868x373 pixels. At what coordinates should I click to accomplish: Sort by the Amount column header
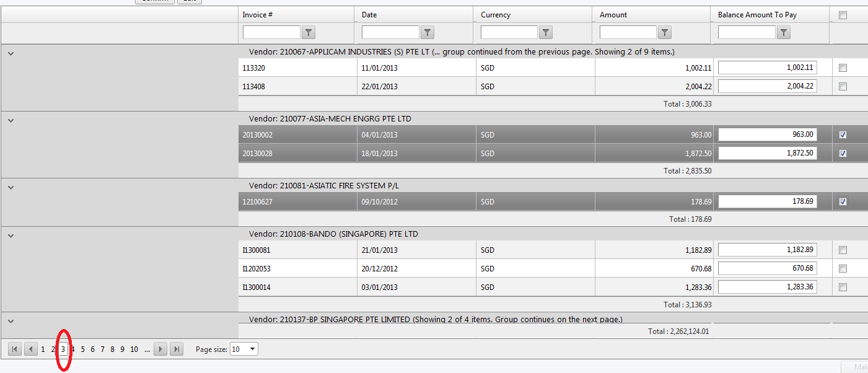point(613,15)
